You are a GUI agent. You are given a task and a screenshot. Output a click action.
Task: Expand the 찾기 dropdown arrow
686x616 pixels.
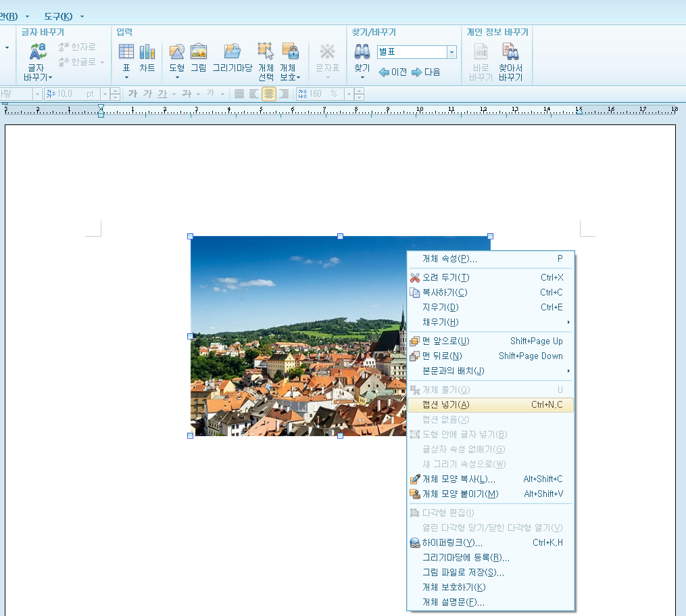point(362,78)
